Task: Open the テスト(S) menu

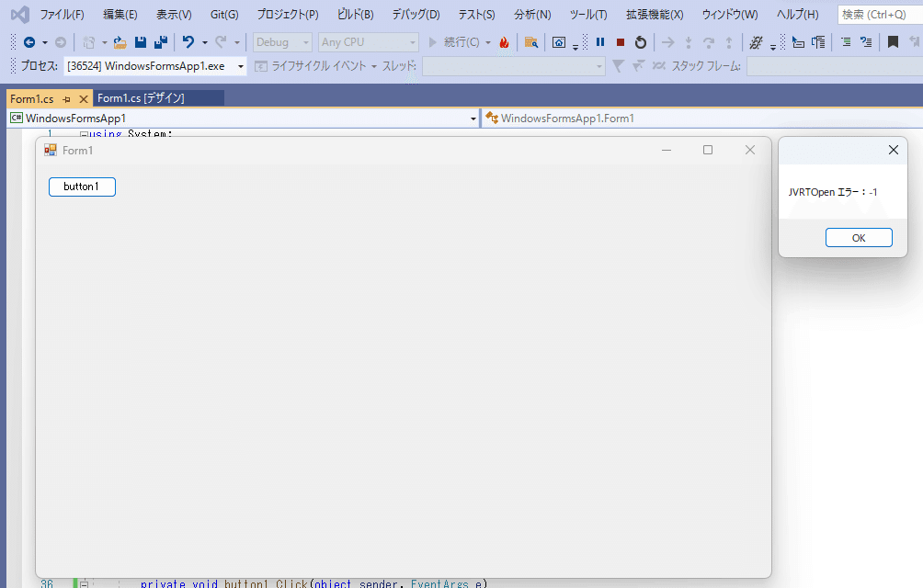Action: tap(476, 15)
